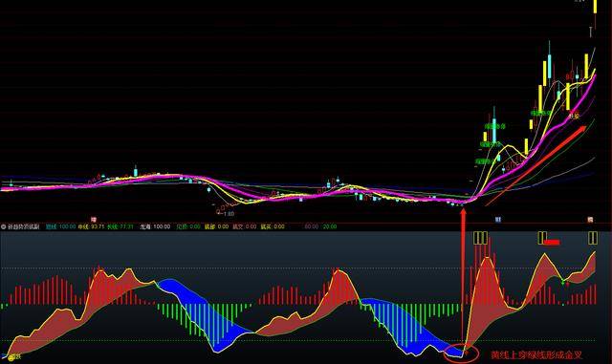The height and width of the screenshot is (364, 612).
Task: Click the red circle around the golden cross
Action: point(461,353)
